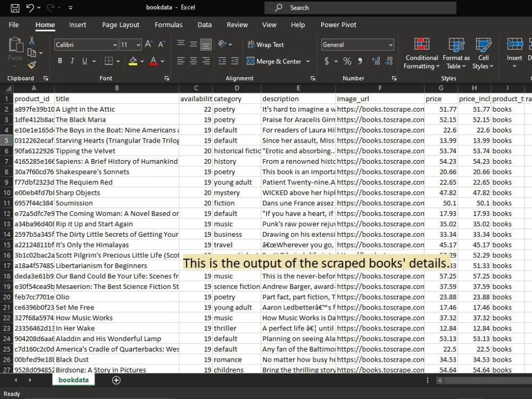Image resolution: width=532 pixels, height=399 pixels.
Task: Open Number dialog launcher
Action: pos(394,78)
